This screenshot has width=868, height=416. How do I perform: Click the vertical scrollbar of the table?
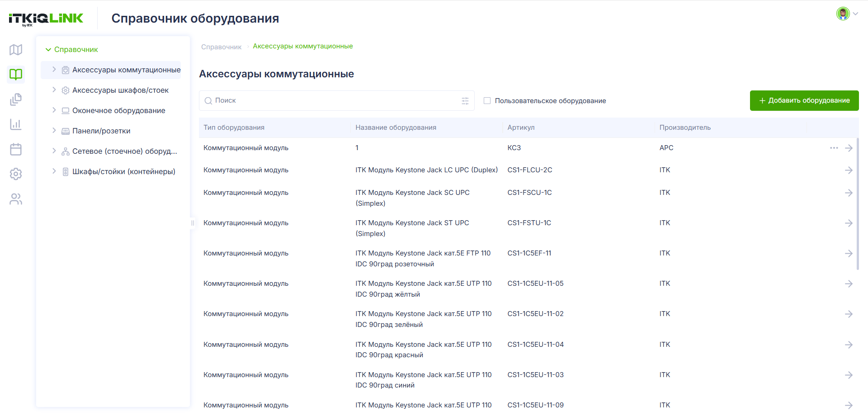click(858, 203)
